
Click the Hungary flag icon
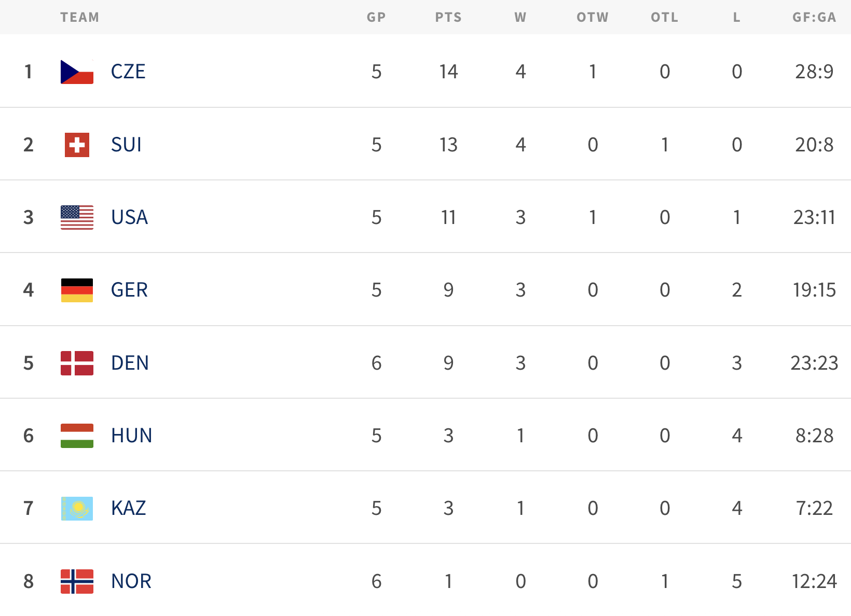click(77, 436)
